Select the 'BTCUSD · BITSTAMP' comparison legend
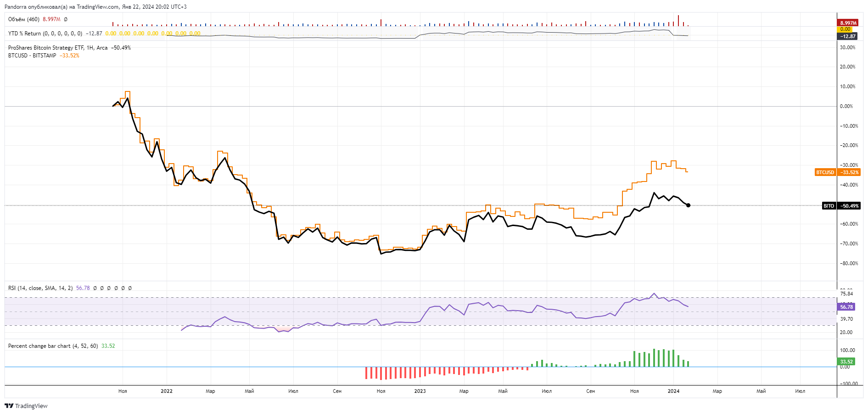Viewport: 868px width, 414px height. click(32, 56)
